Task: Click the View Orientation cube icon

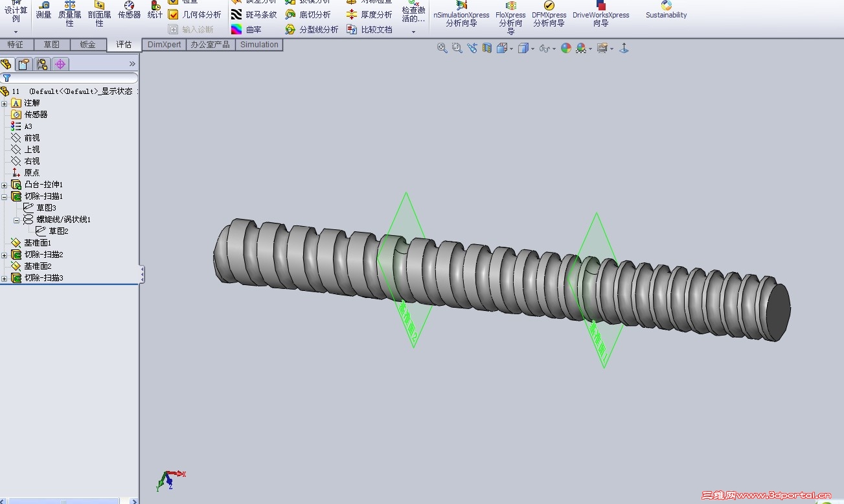Action: click(x=502, y=48)
